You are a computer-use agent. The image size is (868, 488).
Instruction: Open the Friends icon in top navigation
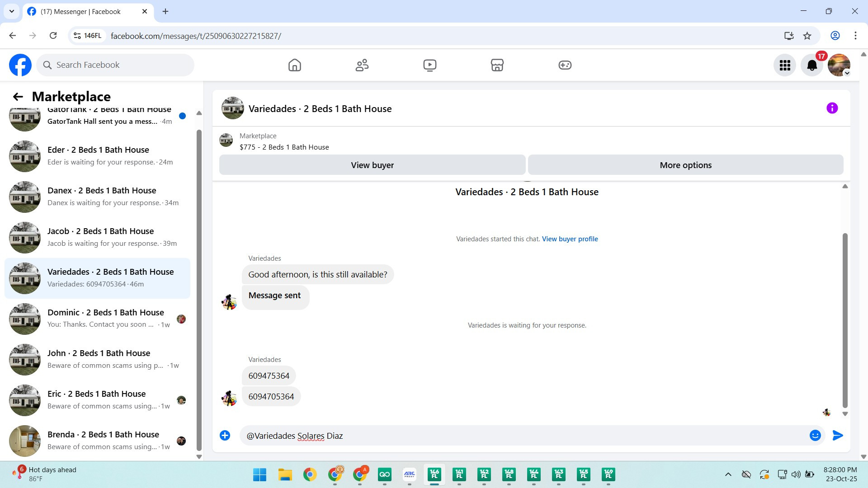[x=362, y=65]
